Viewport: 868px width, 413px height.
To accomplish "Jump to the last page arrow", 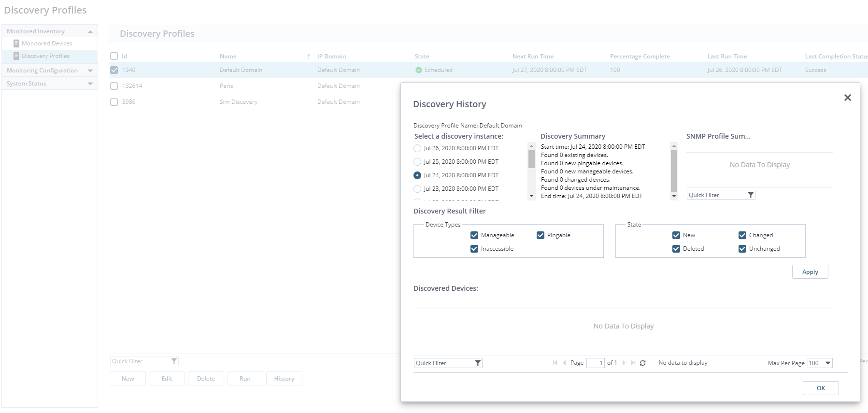I will pos(633,363).
